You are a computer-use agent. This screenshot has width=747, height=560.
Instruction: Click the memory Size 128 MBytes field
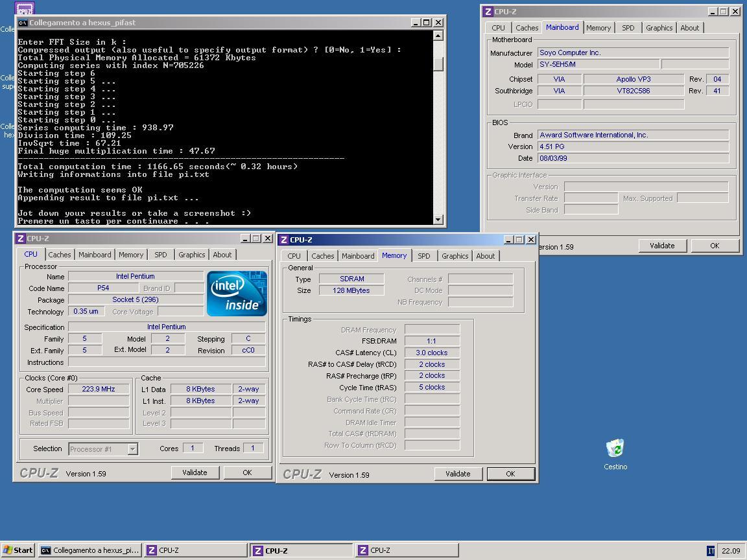[351, 290]
